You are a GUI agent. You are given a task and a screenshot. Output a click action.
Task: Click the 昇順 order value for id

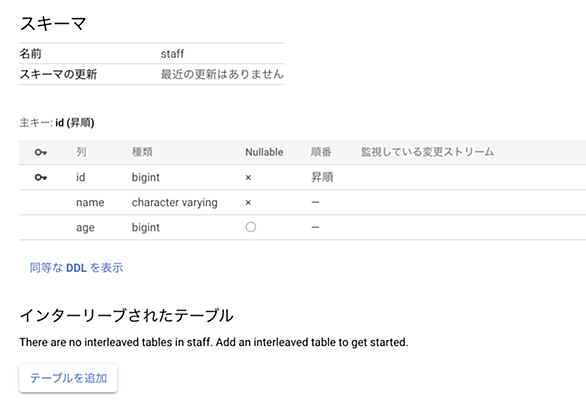point(322,177)
